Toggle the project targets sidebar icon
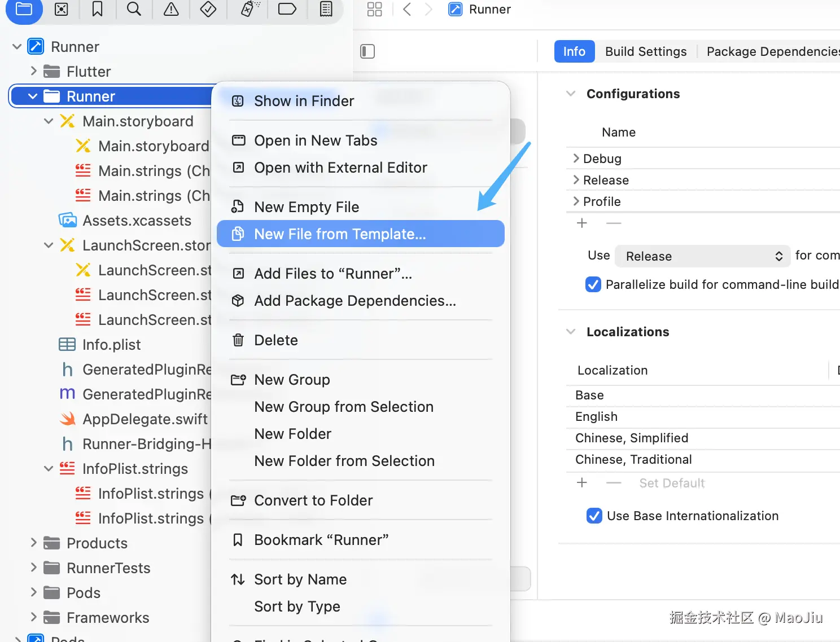 pyautogui.click(x=368, y=51)
